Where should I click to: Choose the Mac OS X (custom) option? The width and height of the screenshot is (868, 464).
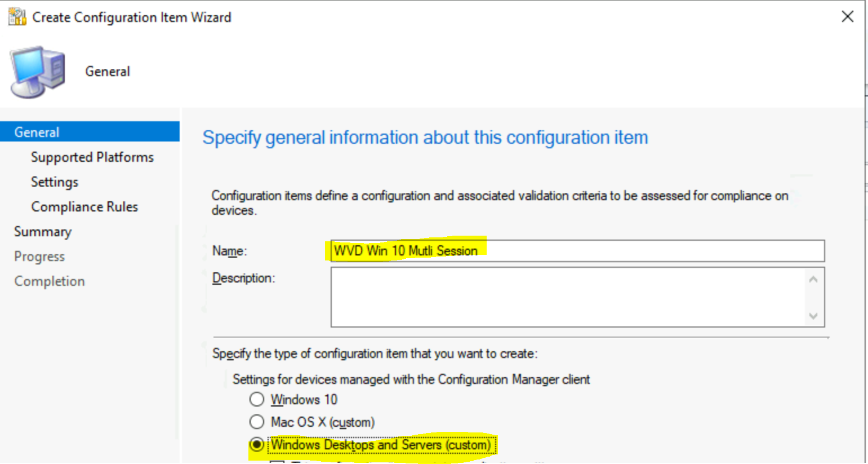point(257,422)
